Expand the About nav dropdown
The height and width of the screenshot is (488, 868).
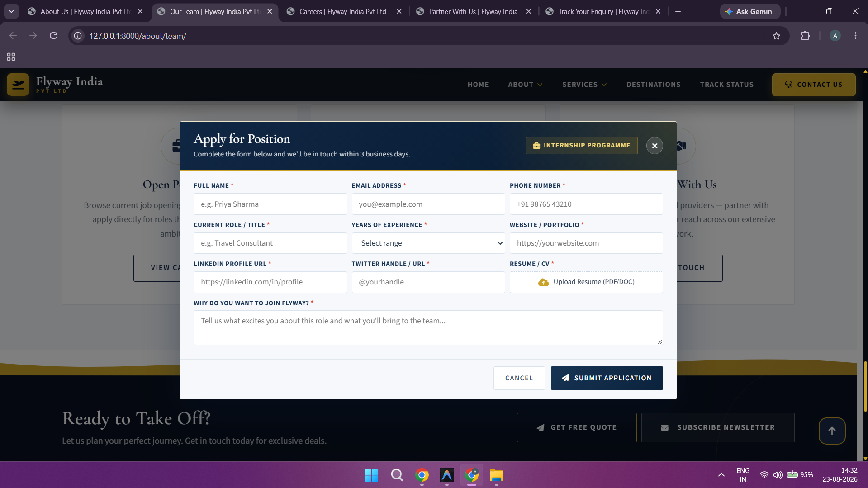pyautogui.click(x=525, y=85)
